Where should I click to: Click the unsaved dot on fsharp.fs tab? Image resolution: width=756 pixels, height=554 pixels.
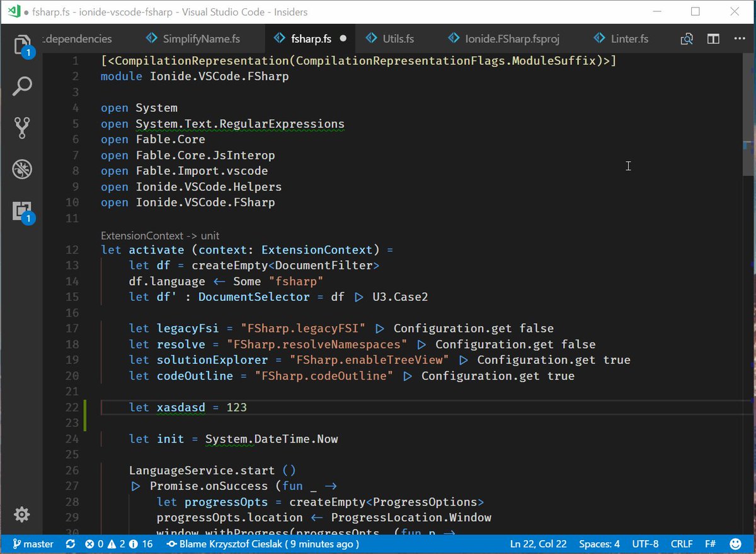point(343,38)
